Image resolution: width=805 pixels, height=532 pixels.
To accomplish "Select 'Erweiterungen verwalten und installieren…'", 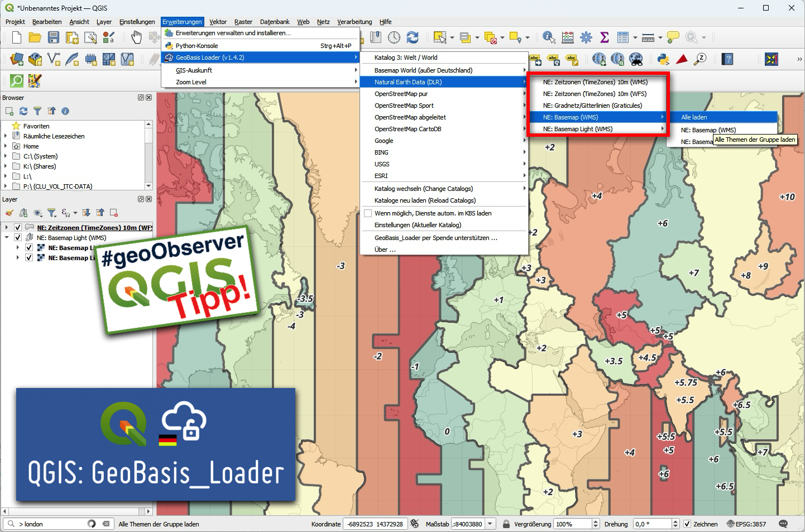I will click(260, 33).
